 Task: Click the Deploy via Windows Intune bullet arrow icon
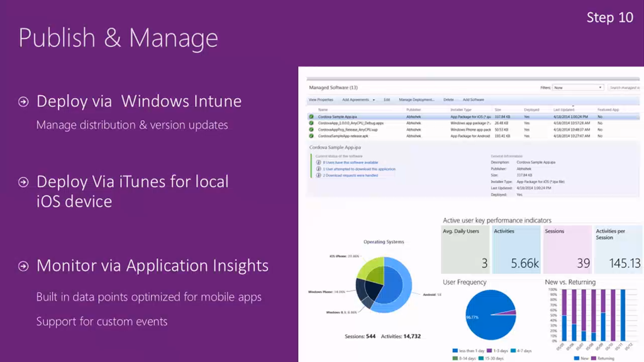23,101
